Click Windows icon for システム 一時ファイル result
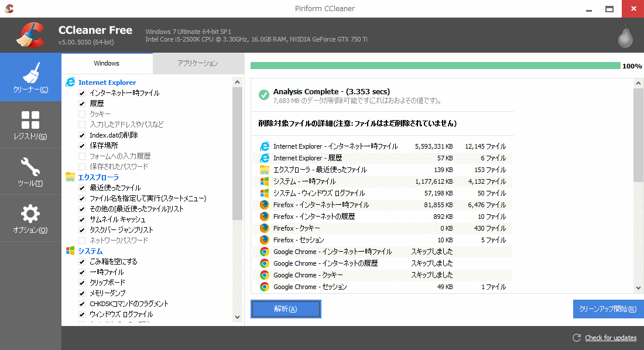 (x=265, y=181)
